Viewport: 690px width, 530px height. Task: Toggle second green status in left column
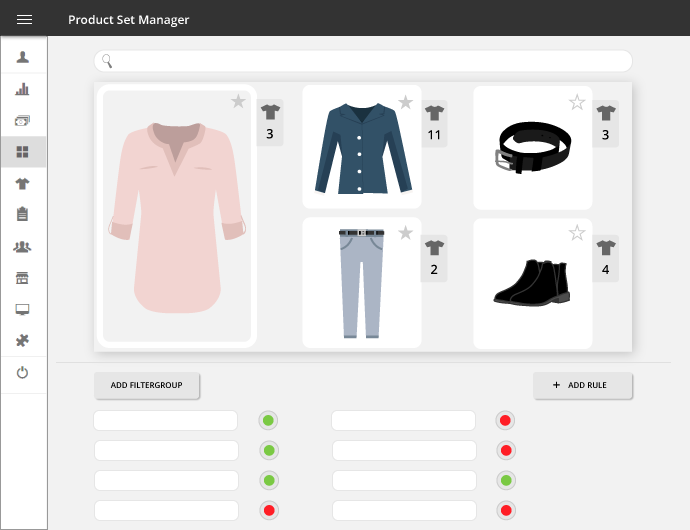click(x=269, y=450)
